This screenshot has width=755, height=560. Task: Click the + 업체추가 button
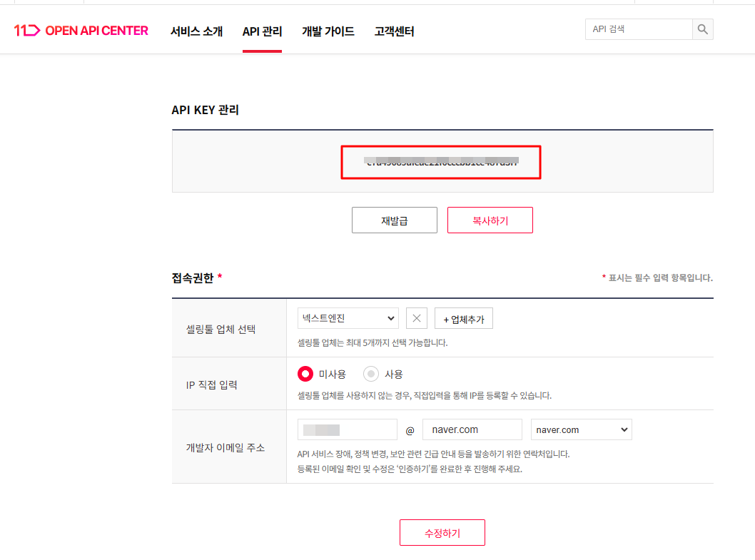463,319
